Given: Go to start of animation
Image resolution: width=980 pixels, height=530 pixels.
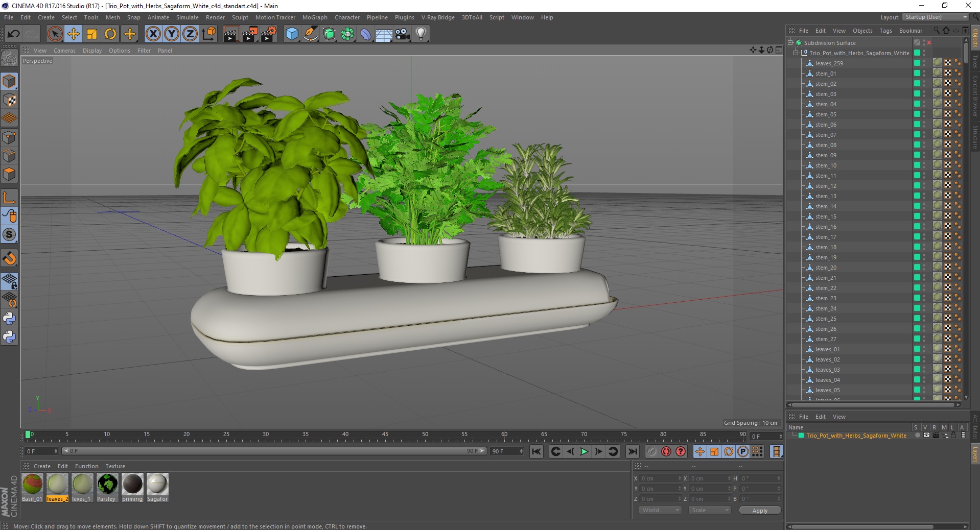Looking at the screenshot, I should click(x=536, y=451).
